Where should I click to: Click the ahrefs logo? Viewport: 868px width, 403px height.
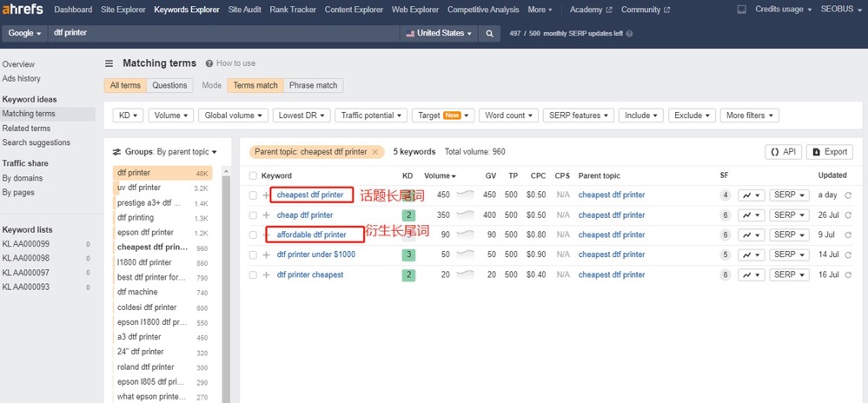coord(24,10)
